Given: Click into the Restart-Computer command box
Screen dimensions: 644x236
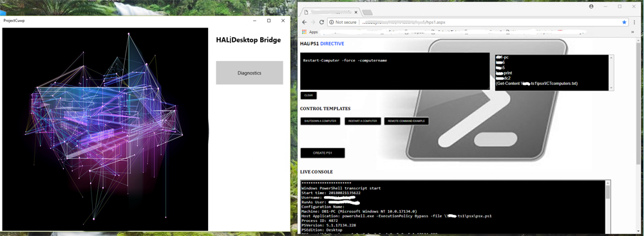Looking at the screenshot, I should pyautogui.click(x=395, y=71).
